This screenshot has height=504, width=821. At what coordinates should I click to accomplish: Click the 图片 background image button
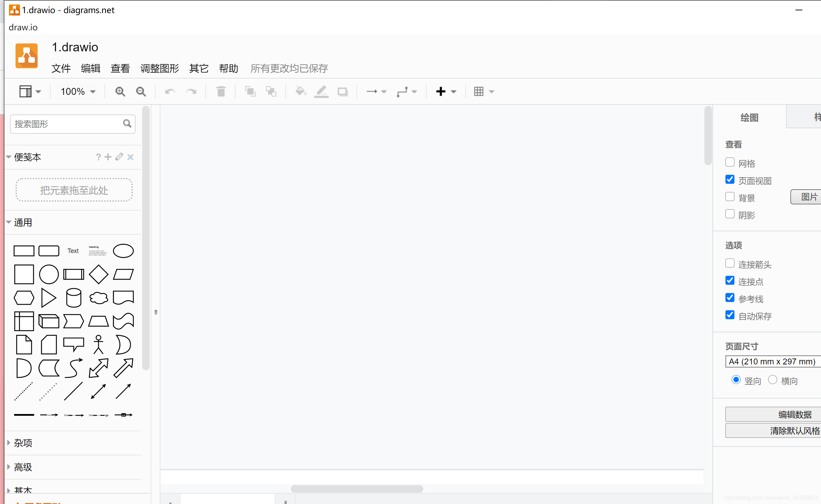point(806,197)
